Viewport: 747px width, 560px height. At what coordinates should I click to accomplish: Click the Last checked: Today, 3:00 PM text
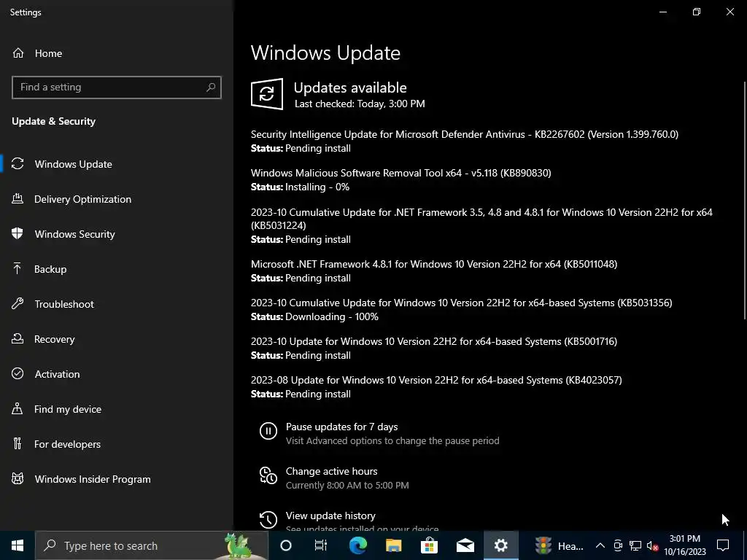(x=360, y=104)
